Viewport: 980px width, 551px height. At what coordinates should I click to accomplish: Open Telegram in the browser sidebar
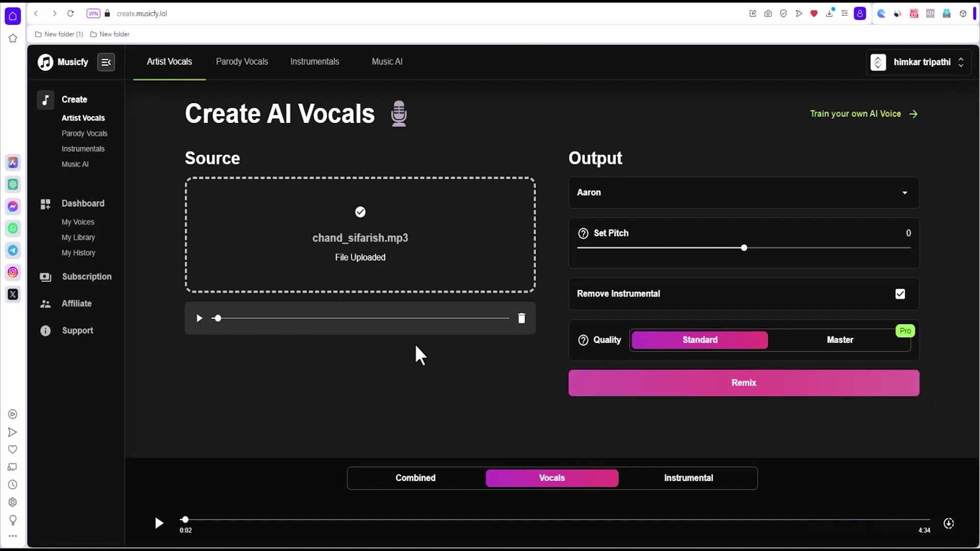click(13, 251)
